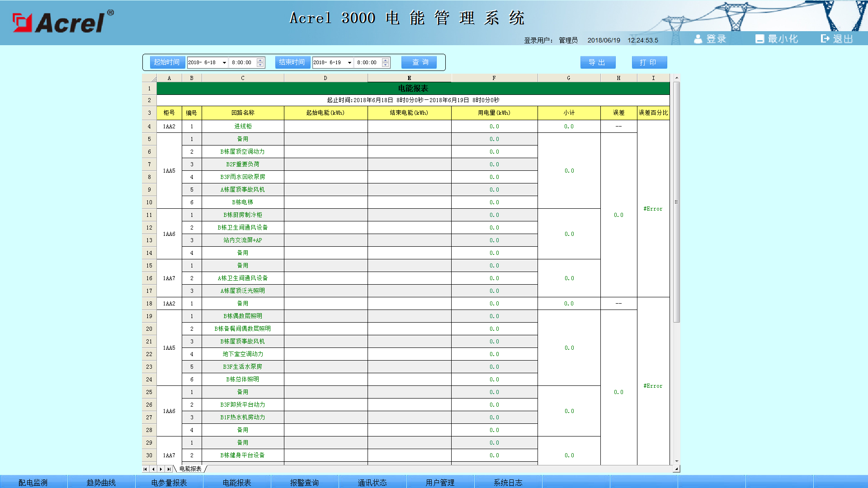The height and width of the screenshot is (488, 868).
Task: Switch to 报警查询 bottom tab
Action: [x=304, y=482]
